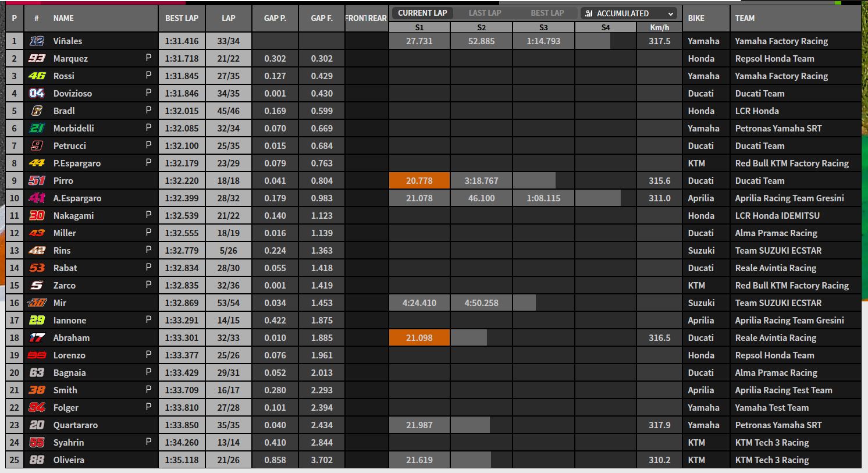Select the BEST LAP tab beside LAST LAP
The image size is (868, 473).
coord(547,13)
